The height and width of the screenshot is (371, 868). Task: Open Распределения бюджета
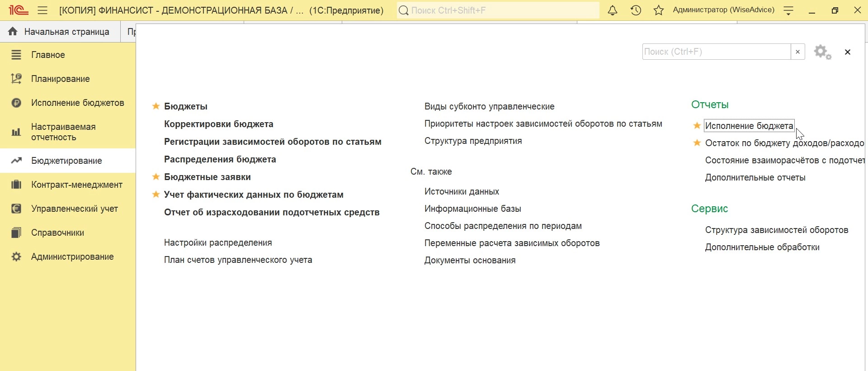(220, 159)
